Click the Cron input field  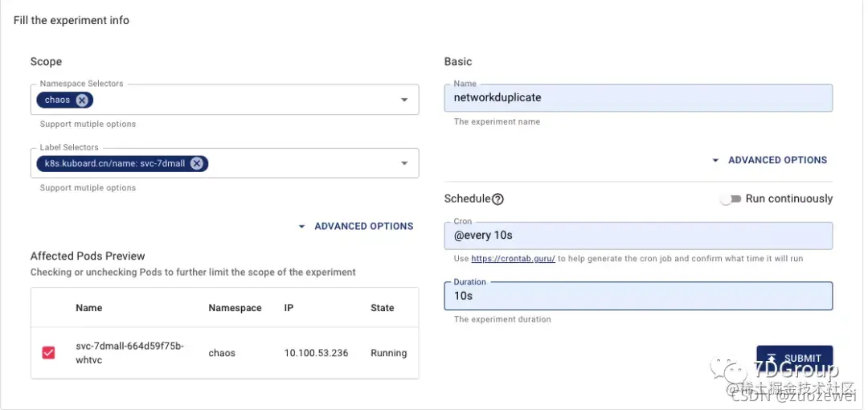(637, 236)
